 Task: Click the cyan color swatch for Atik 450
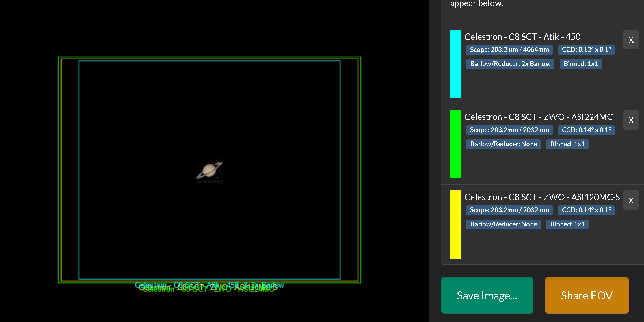(455, 64)
